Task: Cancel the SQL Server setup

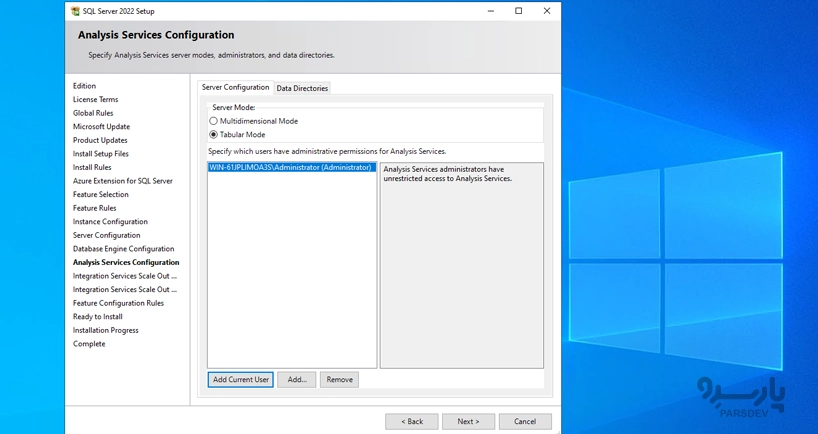Action: pos(525,422)
